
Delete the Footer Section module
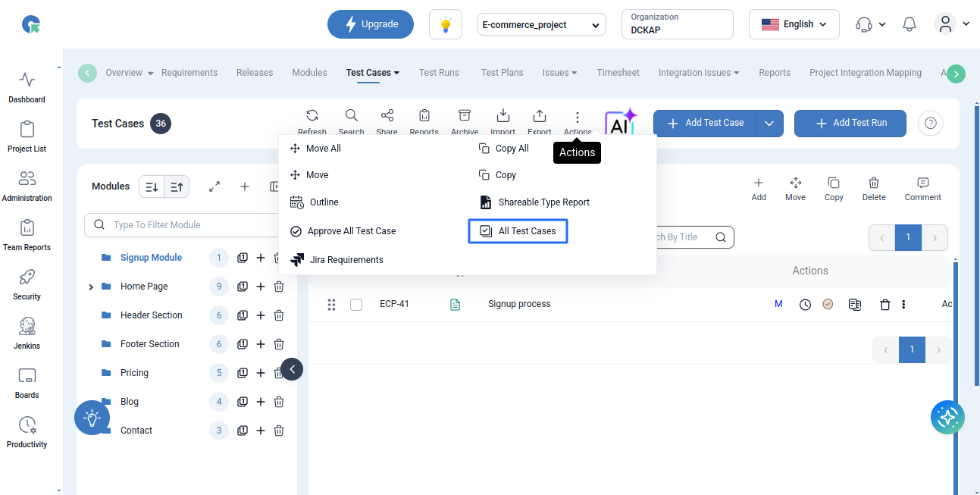point(279,344)
